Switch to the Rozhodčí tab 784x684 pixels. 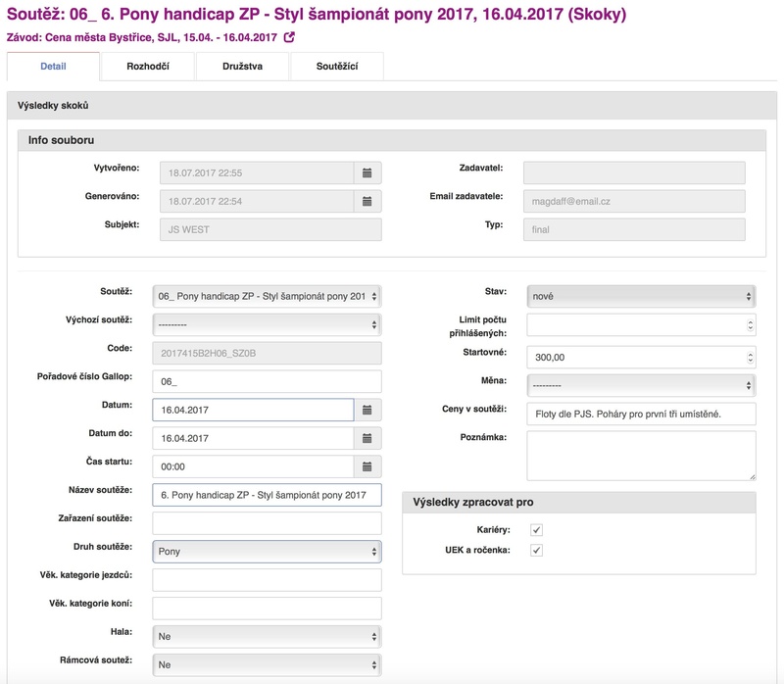[147, 67]
